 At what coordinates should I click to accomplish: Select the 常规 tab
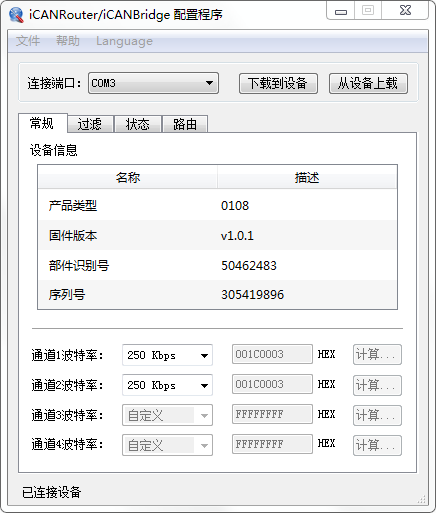42,123
